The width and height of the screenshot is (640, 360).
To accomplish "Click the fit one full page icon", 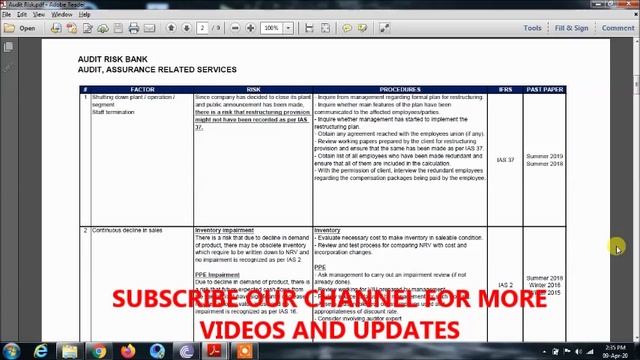I will 325,28.
